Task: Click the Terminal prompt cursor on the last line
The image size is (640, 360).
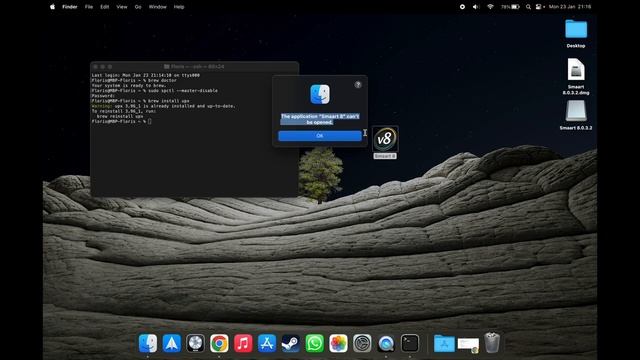Action: point(150,121)
